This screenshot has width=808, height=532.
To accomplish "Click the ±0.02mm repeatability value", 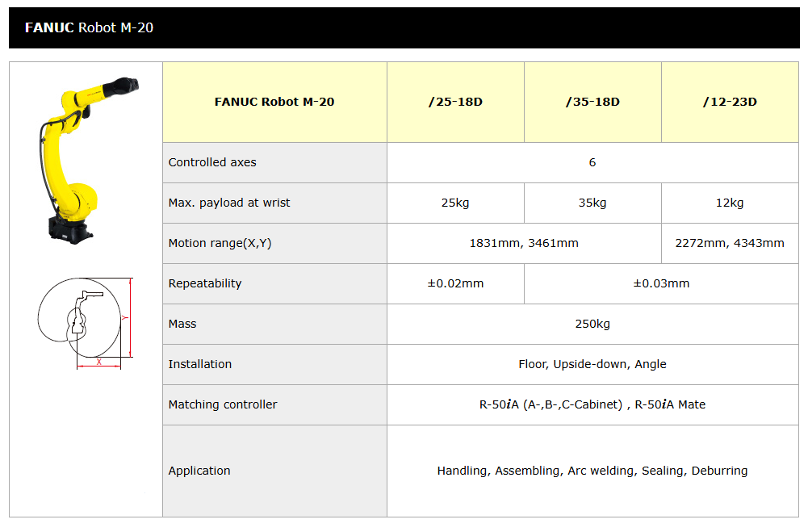I will (x=455, y=283).
